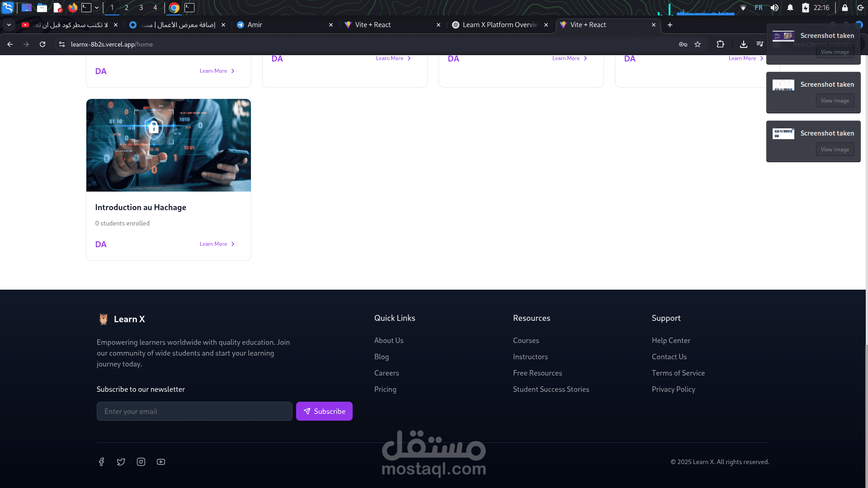The image size is (868, 488).
Task: Switch to workspace 4
Action: tap(155, 8)
